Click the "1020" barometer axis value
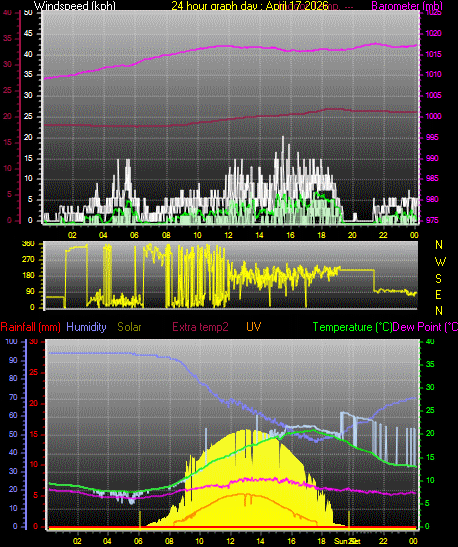This screenshot has width=458, height=547. tap(433, 33)
